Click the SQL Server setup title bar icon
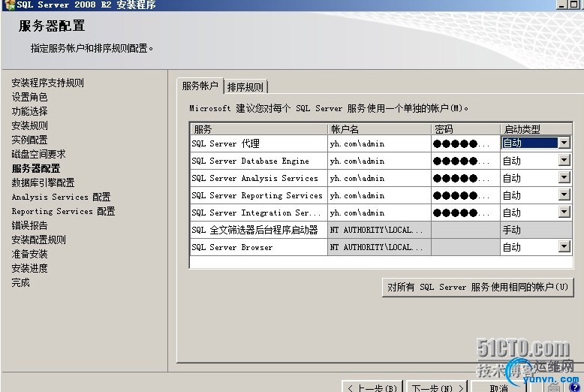 pyautogui.click(x=9, y=5)
